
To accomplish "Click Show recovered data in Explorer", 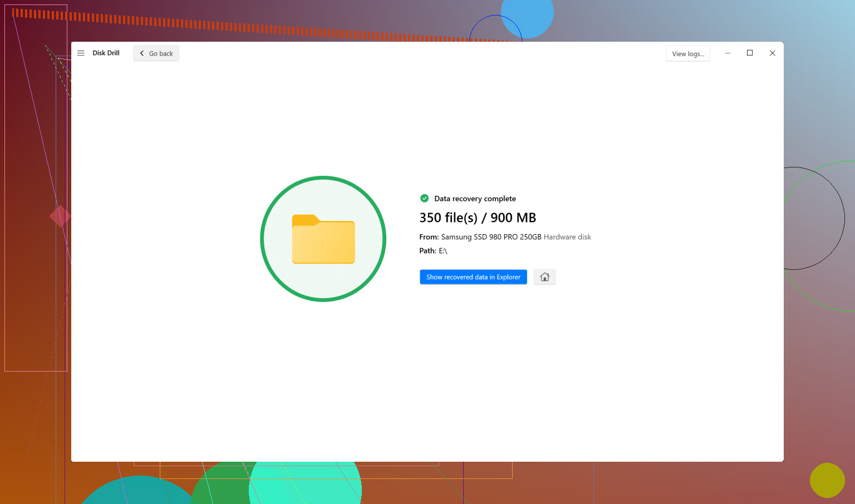I will pyautogui.click(x=473, y=277).
